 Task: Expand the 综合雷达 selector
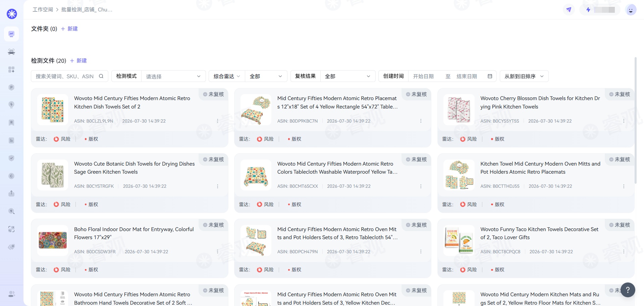[x=227, y=76]
